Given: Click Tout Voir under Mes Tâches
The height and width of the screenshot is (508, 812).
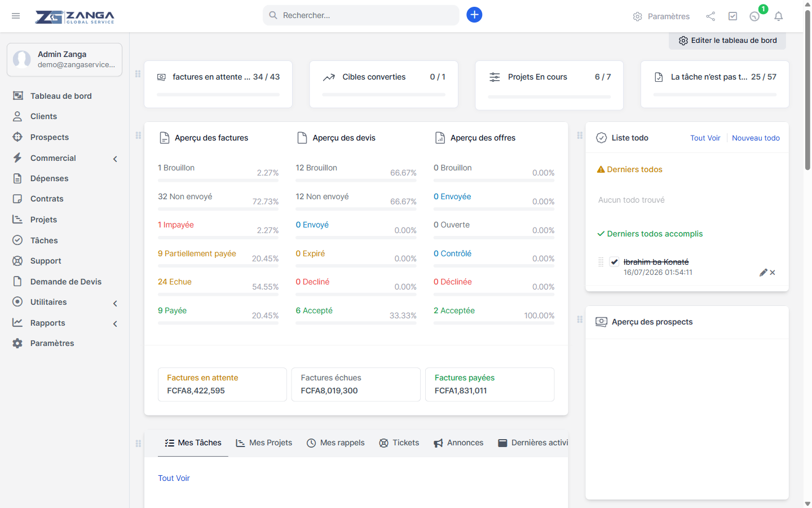Looking at the screenshot, I should click(174, 478).
